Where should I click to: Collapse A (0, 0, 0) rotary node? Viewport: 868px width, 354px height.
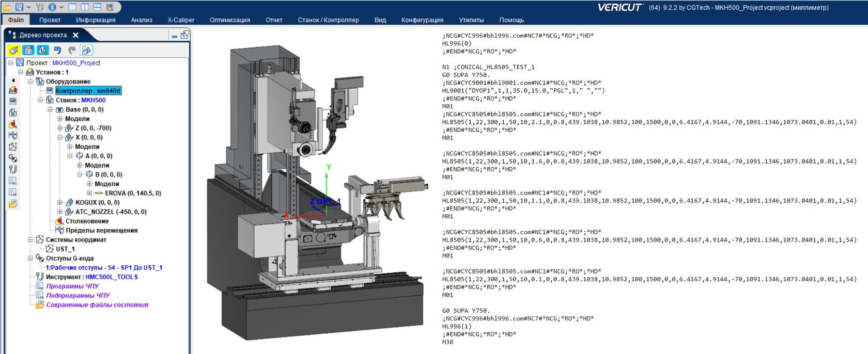(x=70, y=156)
